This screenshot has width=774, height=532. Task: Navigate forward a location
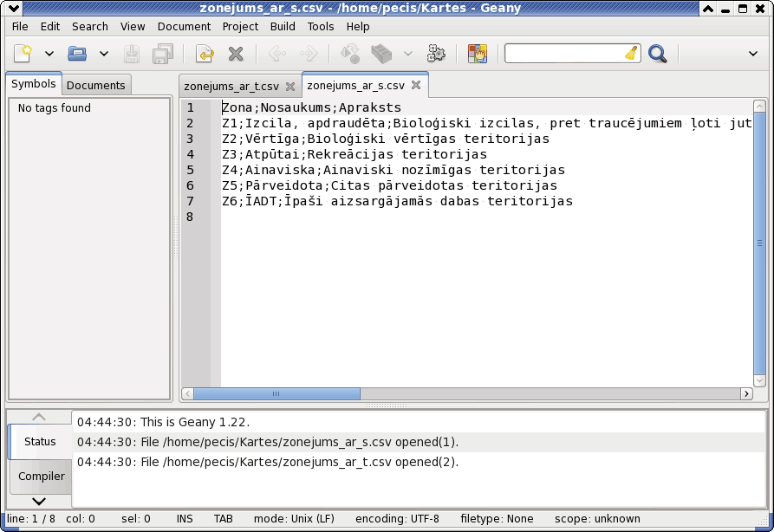(309, 54)
